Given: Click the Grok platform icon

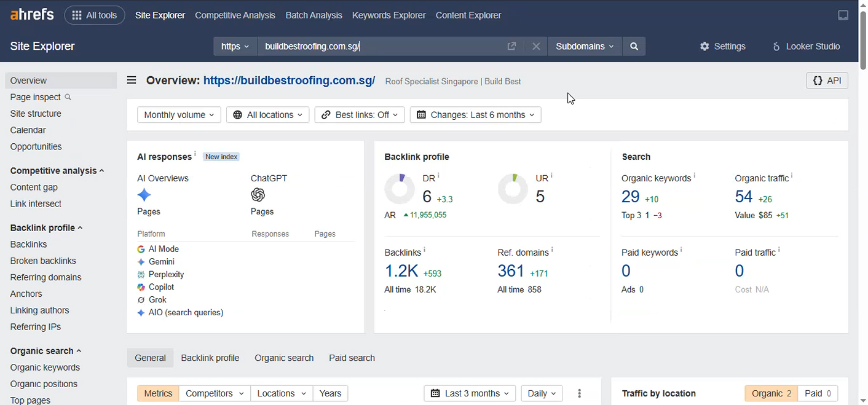Looking at the screenshot, I should coord(141,300).
